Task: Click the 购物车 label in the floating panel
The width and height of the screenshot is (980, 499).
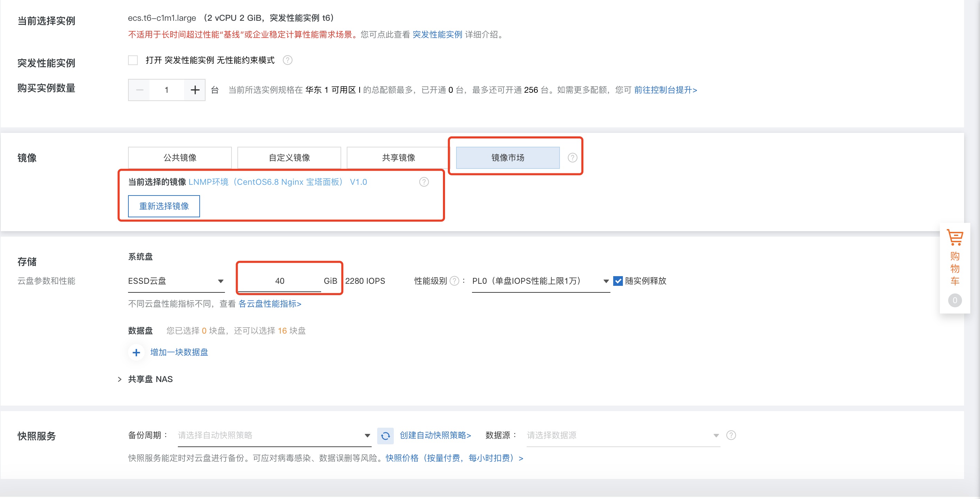Action: coord(954,269)
